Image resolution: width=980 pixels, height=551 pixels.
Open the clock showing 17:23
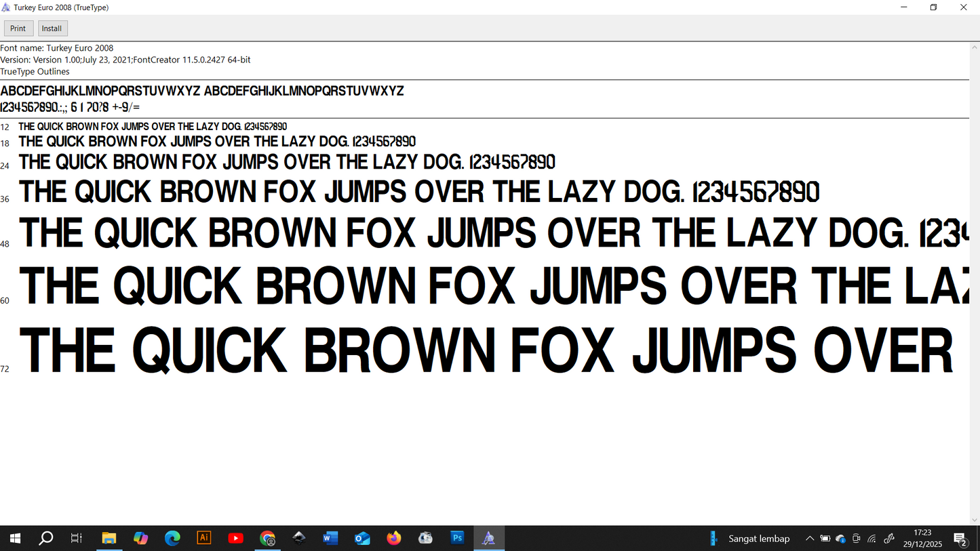click(x=922, y=539)
